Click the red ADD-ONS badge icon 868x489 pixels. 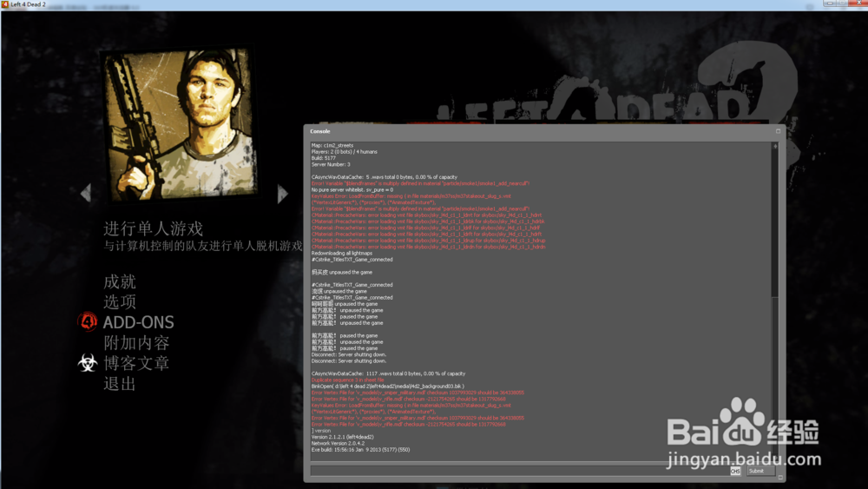[x=88, y=321]
